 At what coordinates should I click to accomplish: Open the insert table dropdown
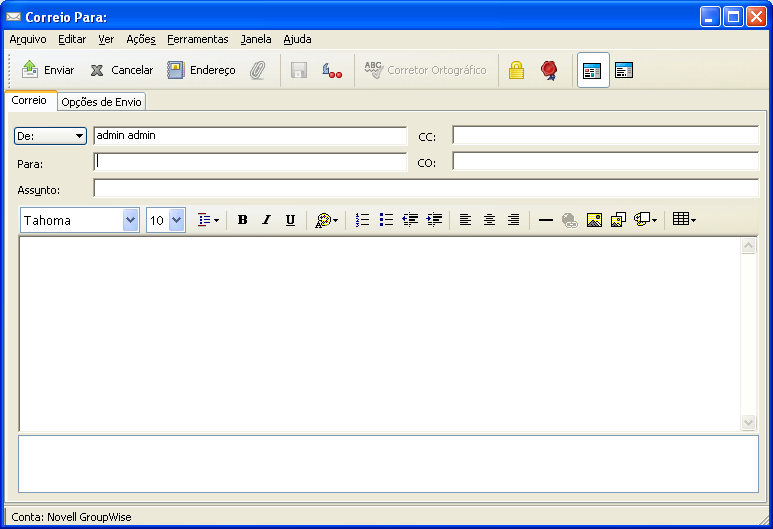684,220
